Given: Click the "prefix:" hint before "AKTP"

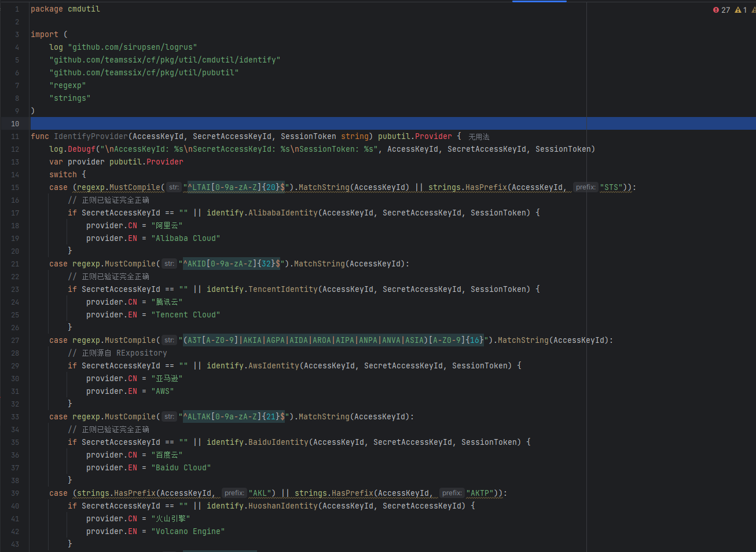Looking at the screenshot, I should click(452, 493).
